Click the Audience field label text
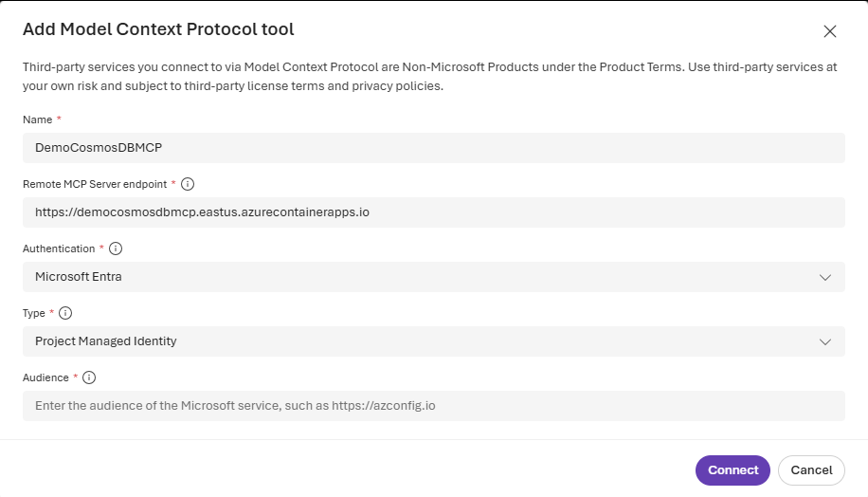The width and height of the screenshot is (868, 497). point(45,377)
